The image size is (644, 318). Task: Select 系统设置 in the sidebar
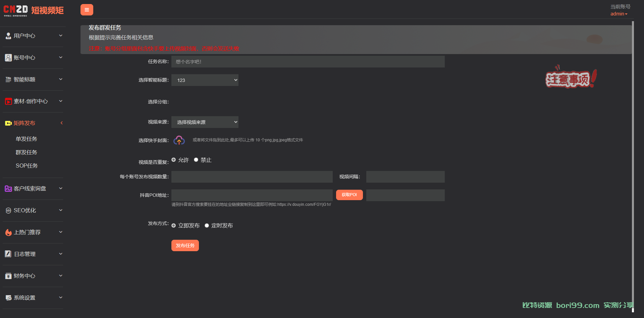point(24,298)
